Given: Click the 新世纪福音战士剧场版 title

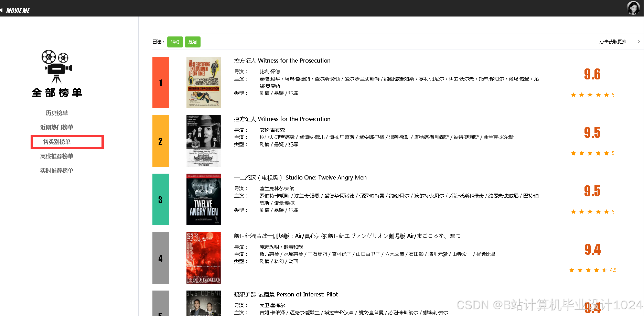Looking at the screenshot, I should [347, 236].
